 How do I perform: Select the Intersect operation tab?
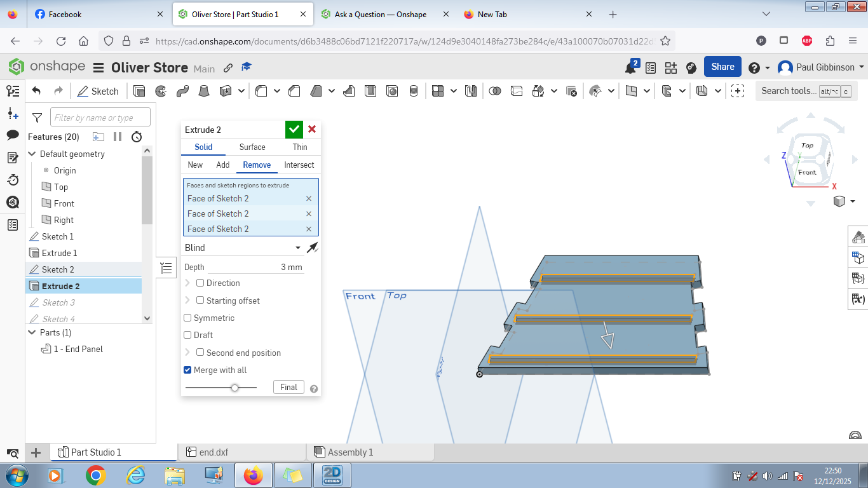click(x=299, y=165)
